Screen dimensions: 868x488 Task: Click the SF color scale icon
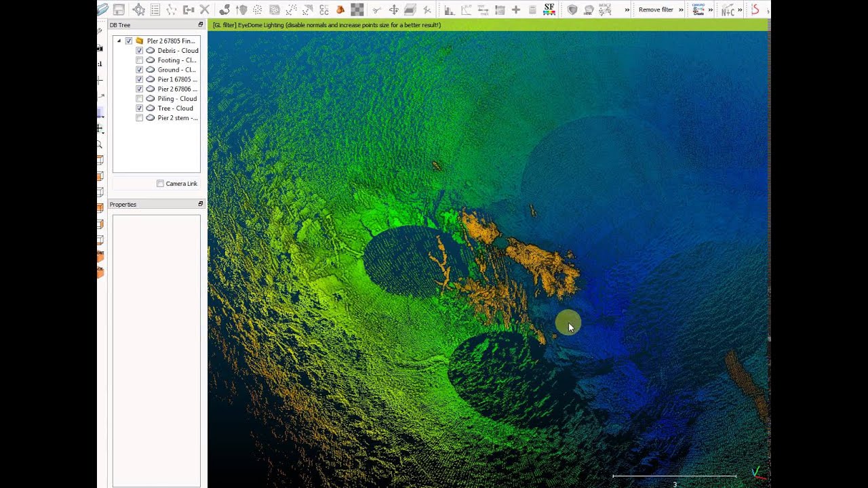click(x=549, y=9)
